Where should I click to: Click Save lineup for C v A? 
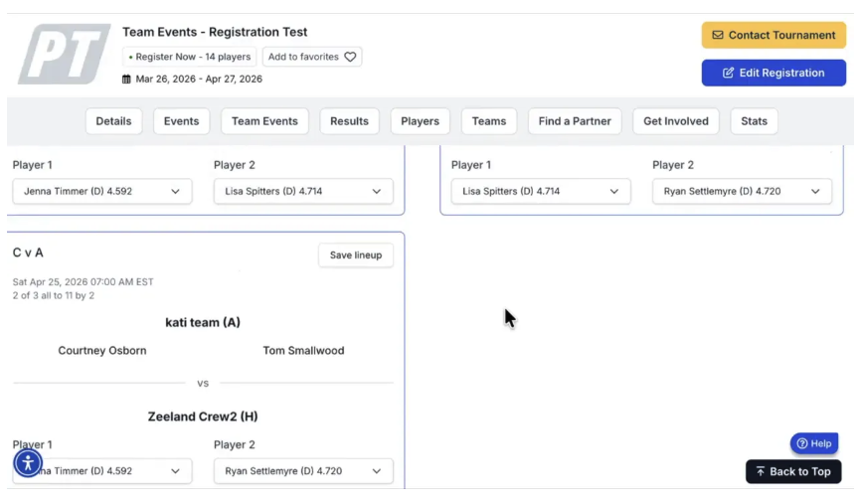356,255
